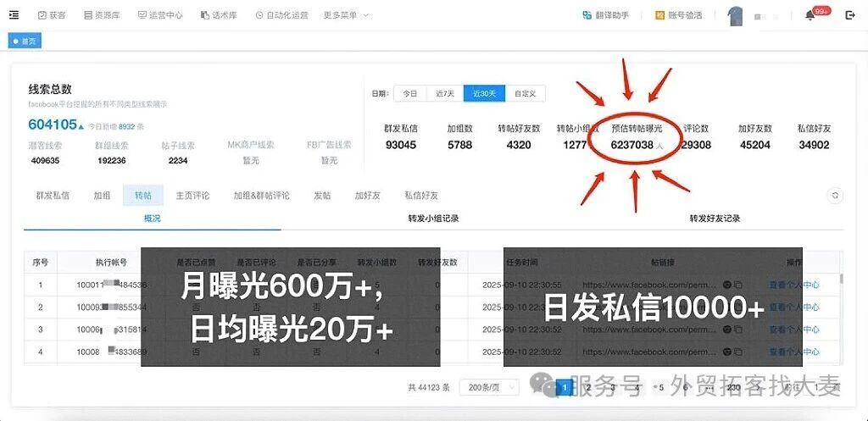This screenshot has height=421, width=868.
Task: Open first row Facebook post link
Action: click(x=651, y=285)
